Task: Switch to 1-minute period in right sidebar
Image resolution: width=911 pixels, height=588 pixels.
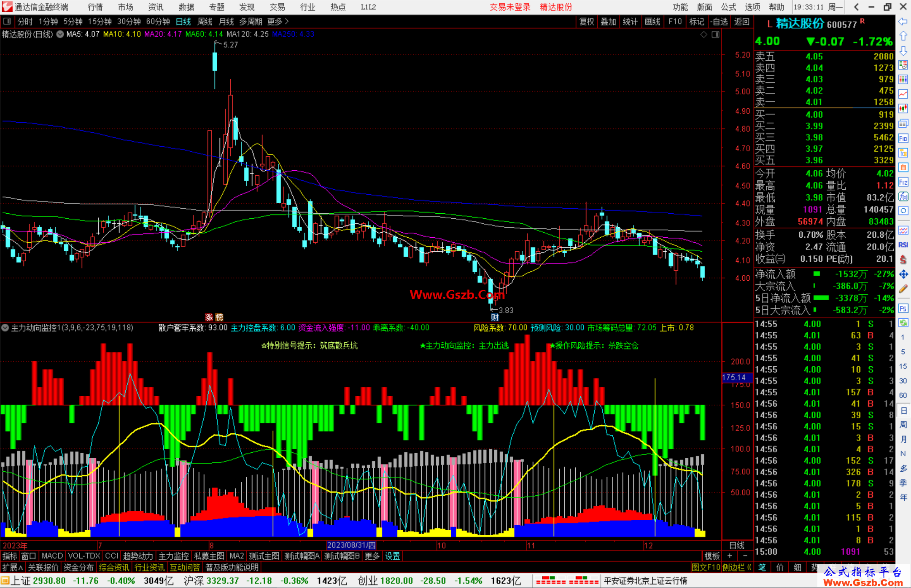Action: pyautogui.click(x=903, y=337)
